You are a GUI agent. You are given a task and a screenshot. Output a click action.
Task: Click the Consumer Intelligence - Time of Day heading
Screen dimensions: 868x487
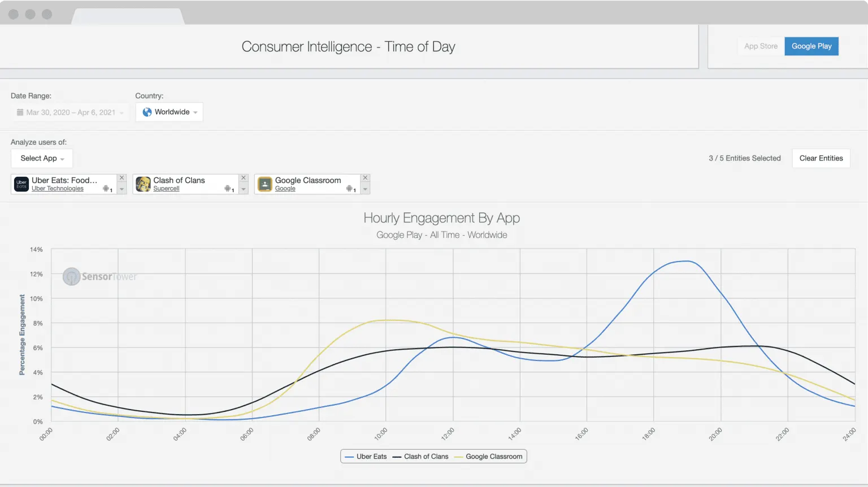coord(349,47)
